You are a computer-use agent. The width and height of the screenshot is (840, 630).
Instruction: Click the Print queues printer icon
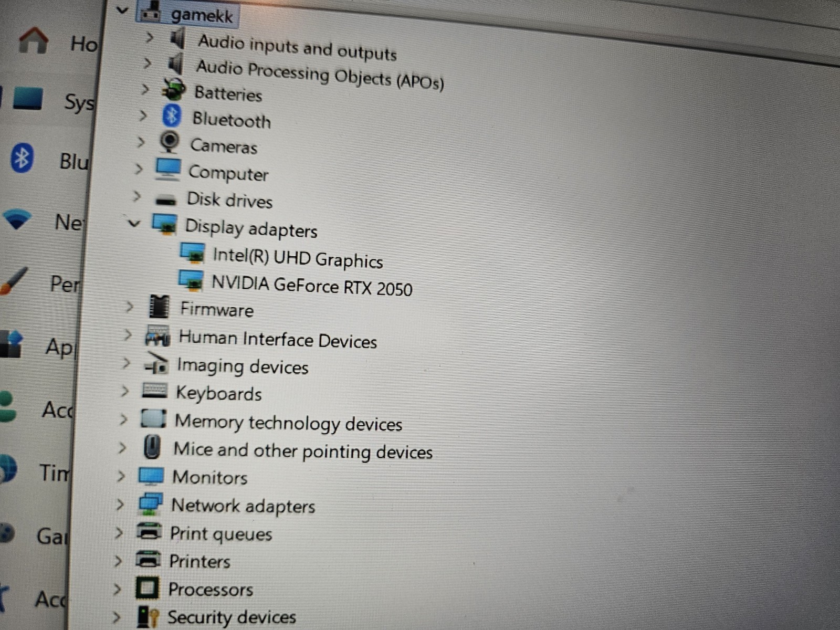[x=149, y=531]
